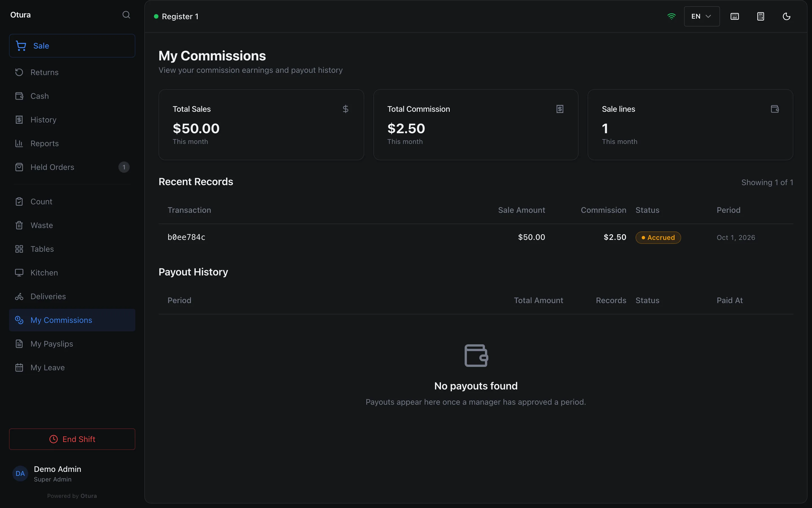Click the Held Orders count badge
The width and height of the screenshot is (812, 508).
[x=124, y=167]
